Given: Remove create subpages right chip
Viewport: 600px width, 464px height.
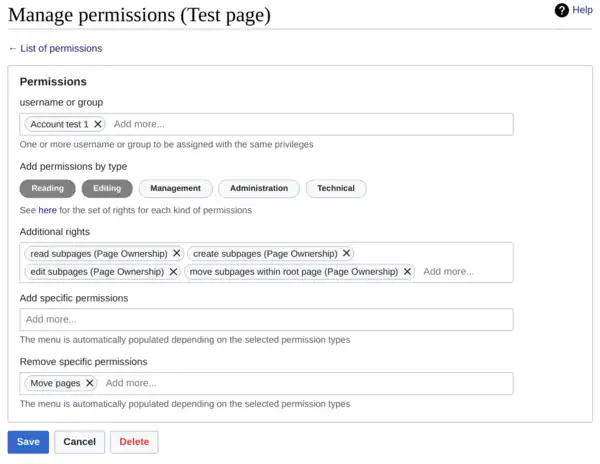Looking at the screenshot, I should point(347,254).
